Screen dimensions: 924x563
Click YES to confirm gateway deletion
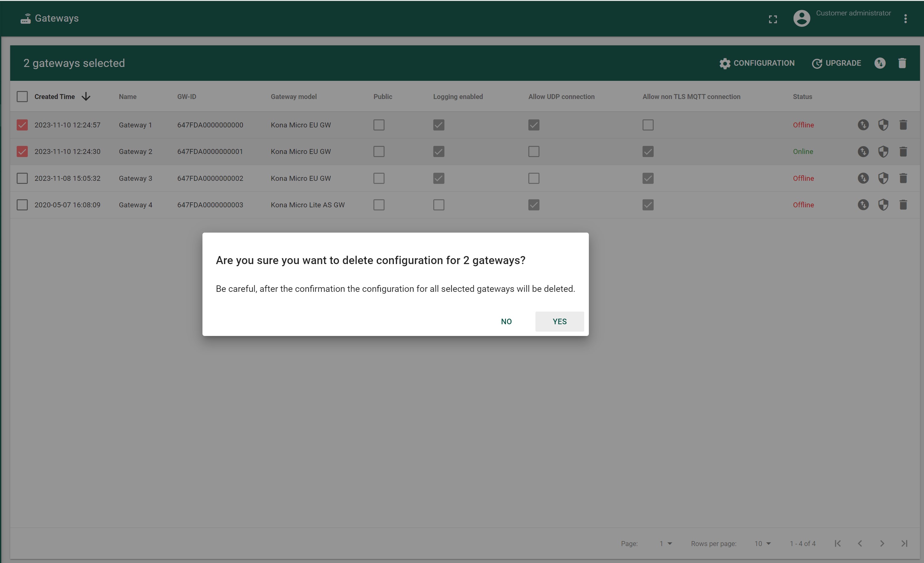point(560,321)
